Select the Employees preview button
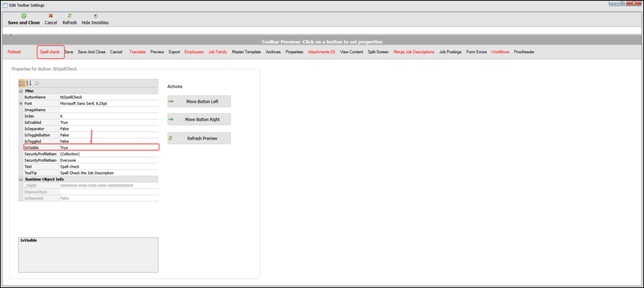The width and height of the screenshot is (644, 288). coord(194,52)
